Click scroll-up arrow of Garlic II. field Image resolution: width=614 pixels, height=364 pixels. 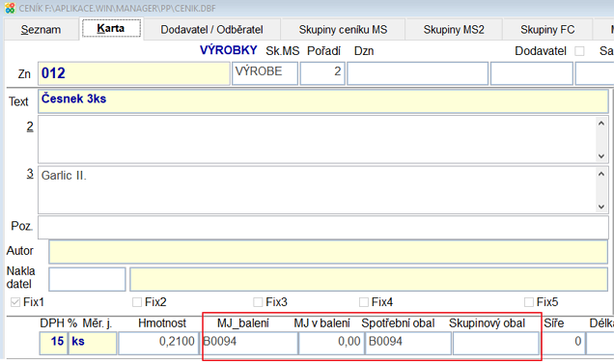pyautogui.click(x=601, y=174)
